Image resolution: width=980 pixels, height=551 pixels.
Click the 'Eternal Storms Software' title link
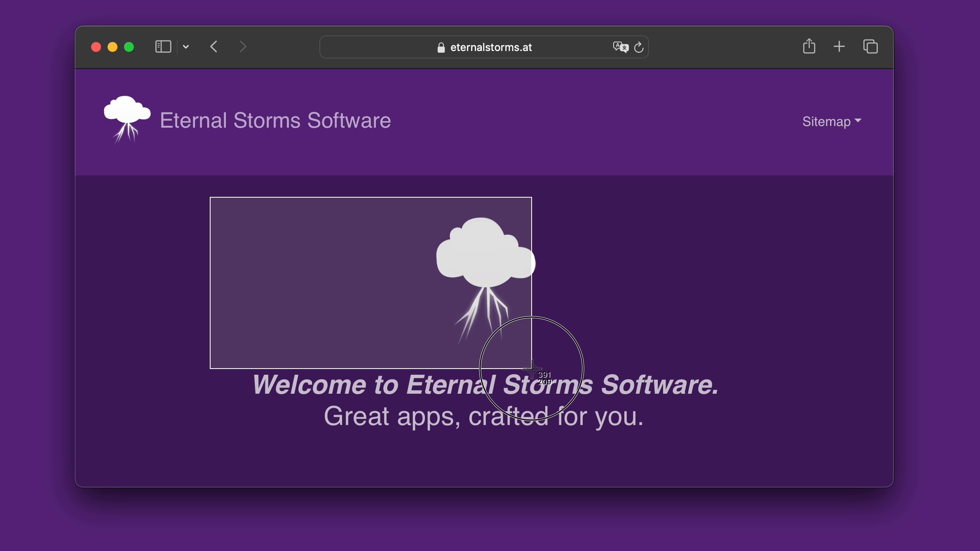coord(275,120)
